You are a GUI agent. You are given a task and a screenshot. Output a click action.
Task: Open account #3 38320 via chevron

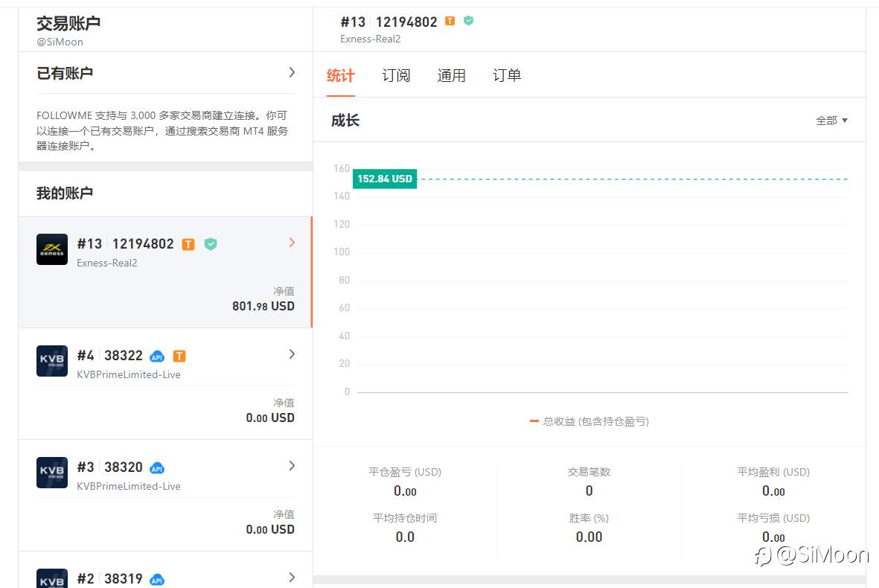point(292,465)
